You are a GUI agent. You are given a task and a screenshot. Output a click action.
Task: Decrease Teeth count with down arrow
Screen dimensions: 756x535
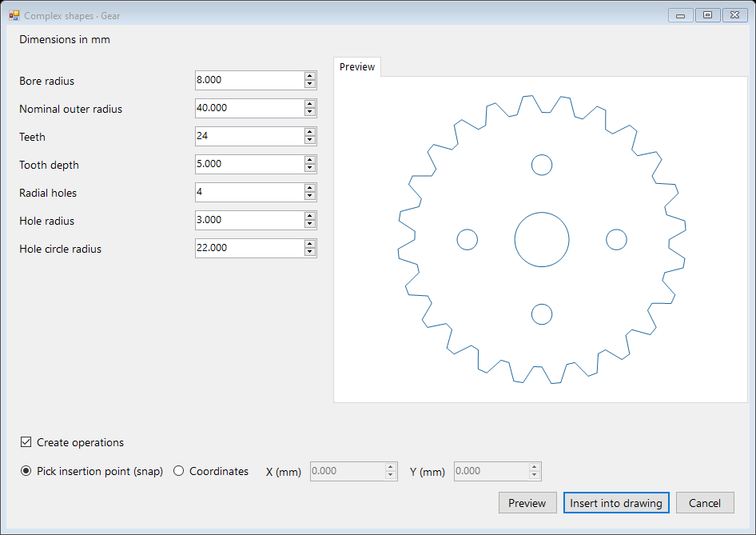tap(310, 140)
